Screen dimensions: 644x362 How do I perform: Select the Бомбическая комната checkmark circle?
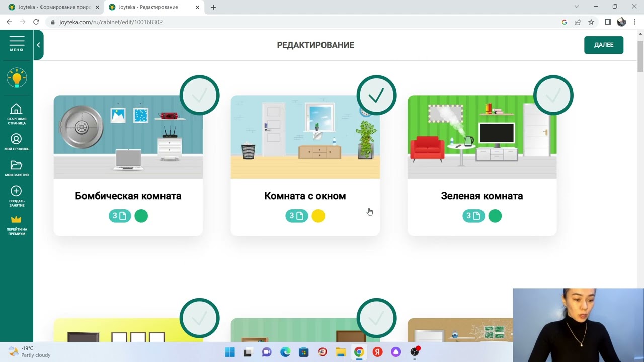[199, 96]
